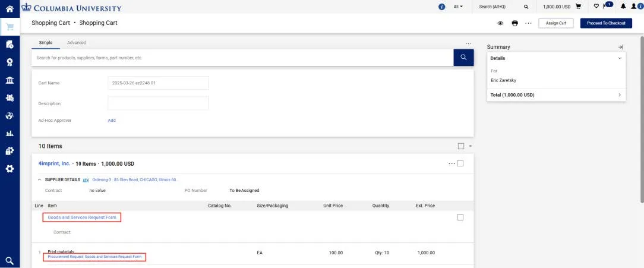Click the Description field
Viewport: 644px width, 268px height.
[158, 103]
